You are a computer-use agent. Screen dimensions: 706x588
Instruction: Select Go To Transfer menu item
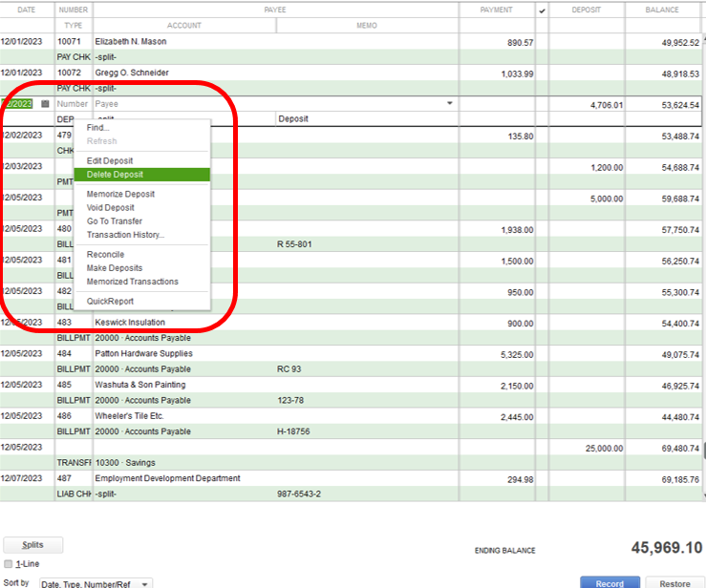coord(115,221)
